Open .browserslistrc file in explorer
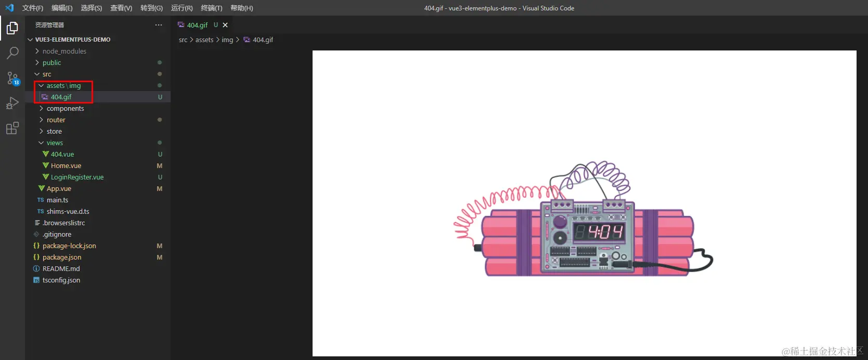The width and height of the screenshot is (868, 360). point(63,223)
